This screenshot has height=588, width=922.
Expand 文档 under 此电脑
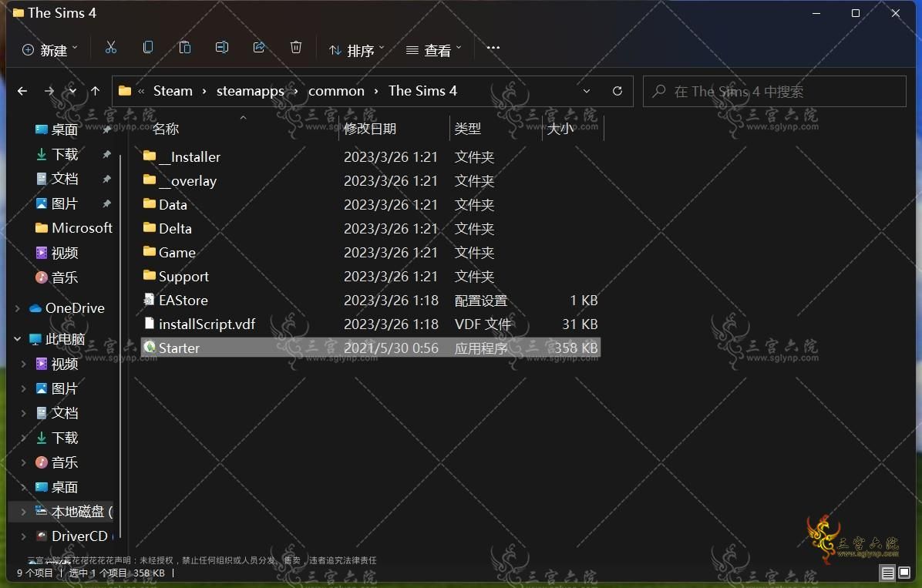pyautogui.click(x=24, y=413)
